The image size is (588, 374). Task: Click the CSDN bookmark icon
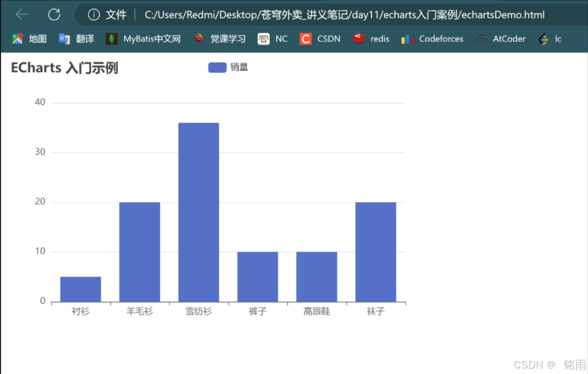point(305,39)
